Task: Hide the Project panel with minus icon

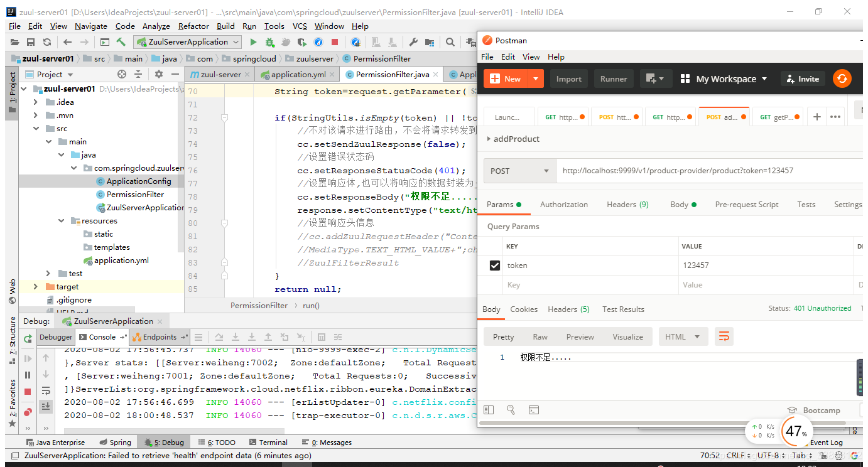Action: tap(175, 74)
